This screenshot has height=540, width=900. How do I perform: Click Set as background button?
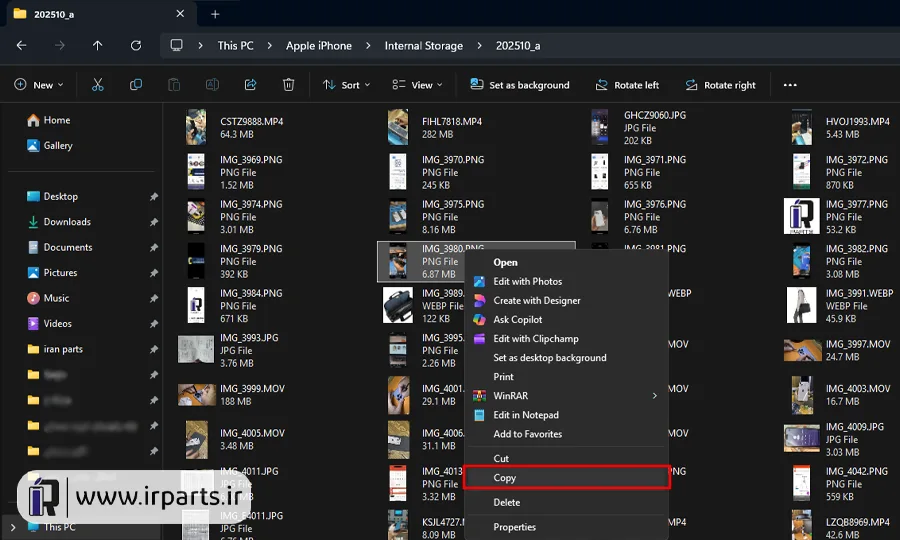point(520,85)
